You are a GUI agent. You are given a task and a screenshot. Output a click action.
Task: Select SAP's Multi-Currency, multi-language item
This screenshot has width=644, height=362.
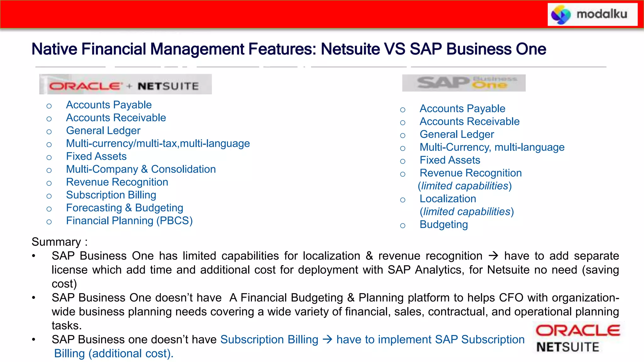pos(492,147)
